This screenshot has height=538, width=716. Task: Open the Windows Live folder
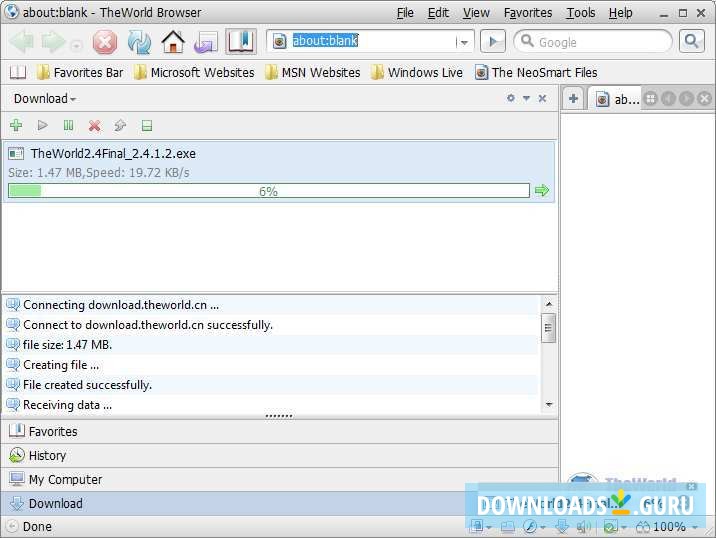pyautogui.click(x=416, y=73)
